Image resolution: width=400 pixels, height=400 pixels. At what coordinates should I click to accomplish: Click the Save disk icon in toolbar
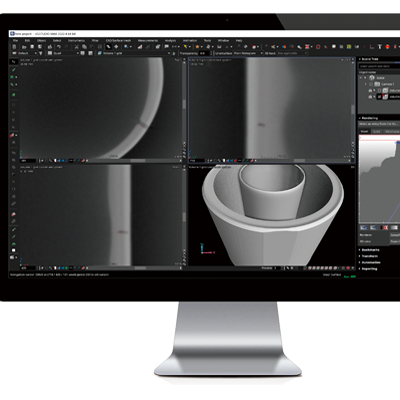32,47
